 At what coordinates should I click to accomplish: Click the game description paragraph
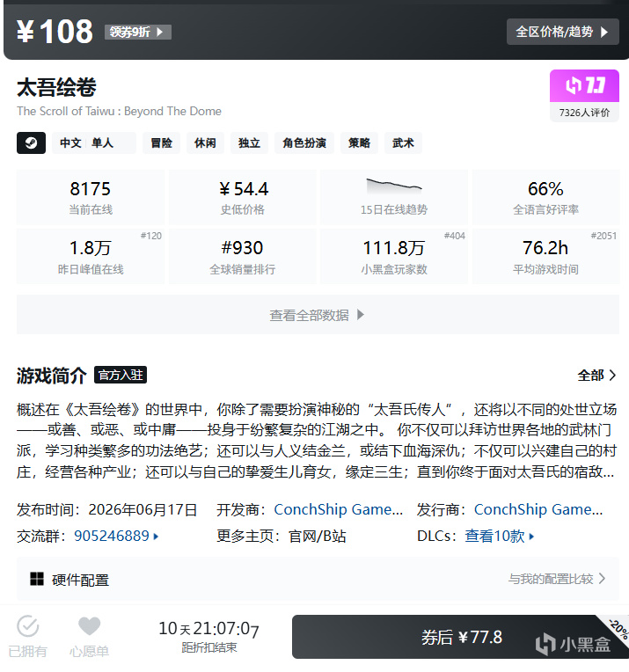317,440
